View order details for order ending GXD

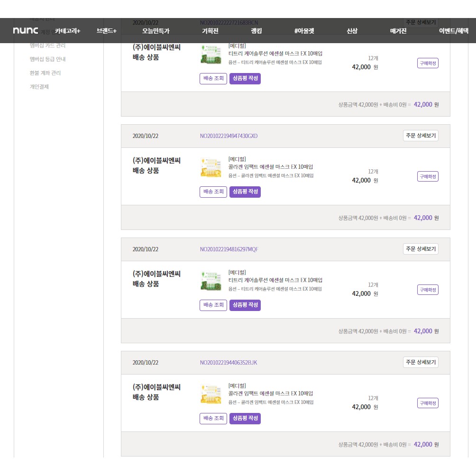[x=421, y=136]
